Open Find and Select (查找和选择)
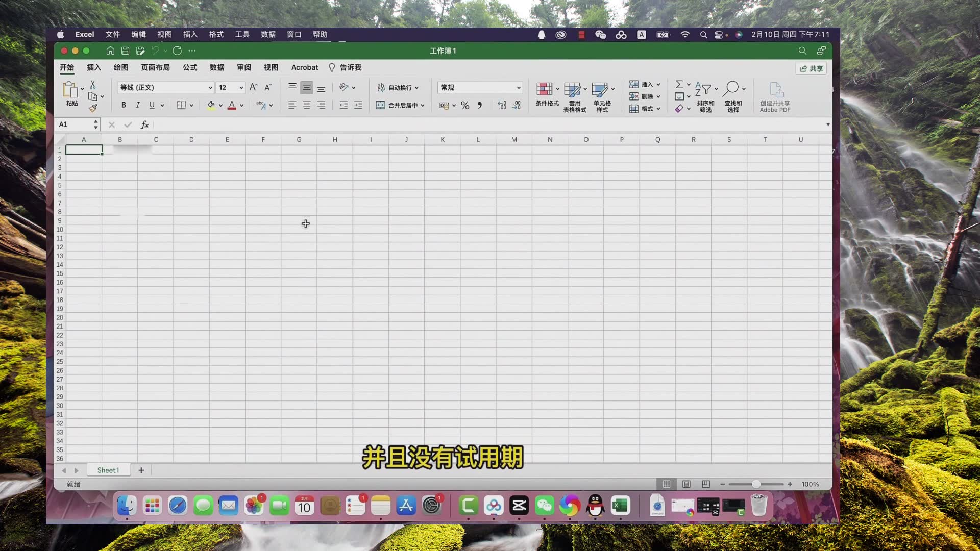The height and width of the screenshot is (551, 980). click(x=733, y=97)
